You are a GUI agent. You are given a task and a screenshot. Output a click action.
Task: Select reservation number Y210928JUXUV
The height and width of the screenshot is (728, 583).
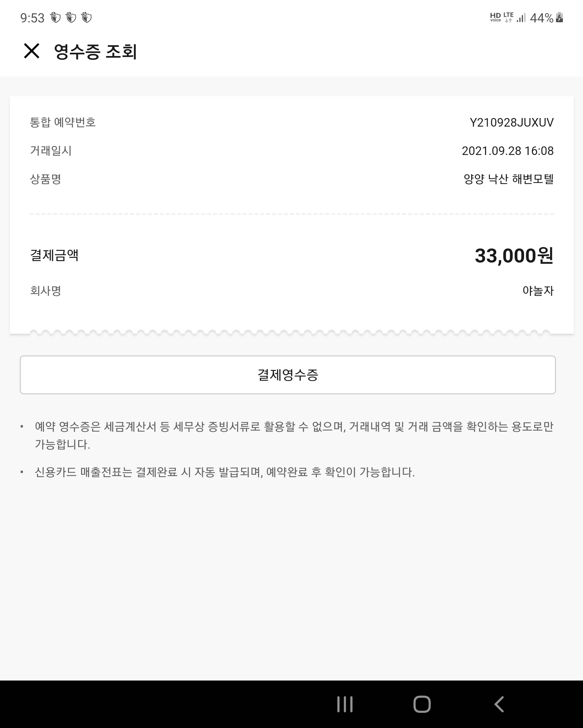[x=511, y=123]
